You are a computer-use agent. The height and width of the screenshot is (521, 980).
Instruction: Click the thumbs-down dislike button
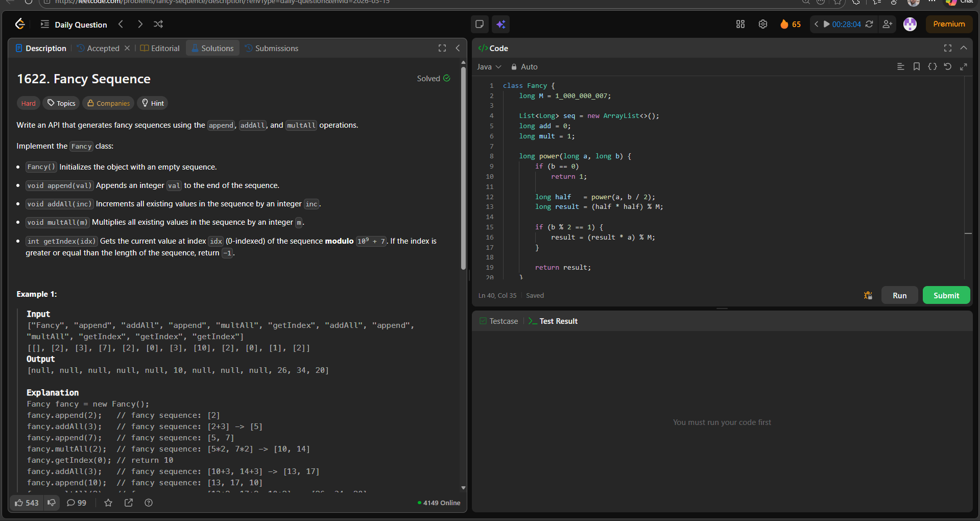click(52, 503)
